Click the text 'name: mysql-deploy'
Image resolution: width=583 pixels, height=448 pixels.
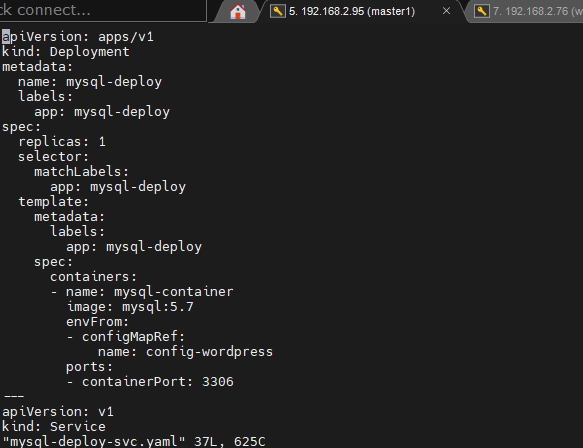coord(90,82)
